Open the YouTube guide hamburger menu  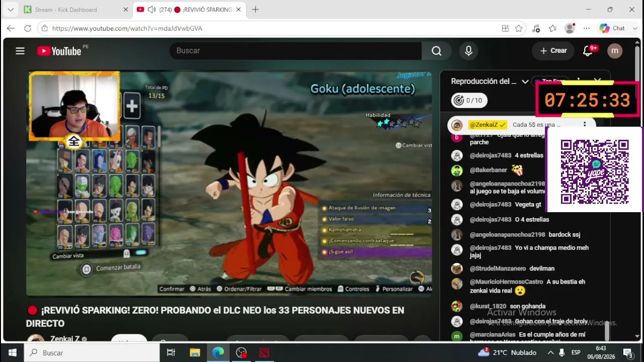[20, 51]
